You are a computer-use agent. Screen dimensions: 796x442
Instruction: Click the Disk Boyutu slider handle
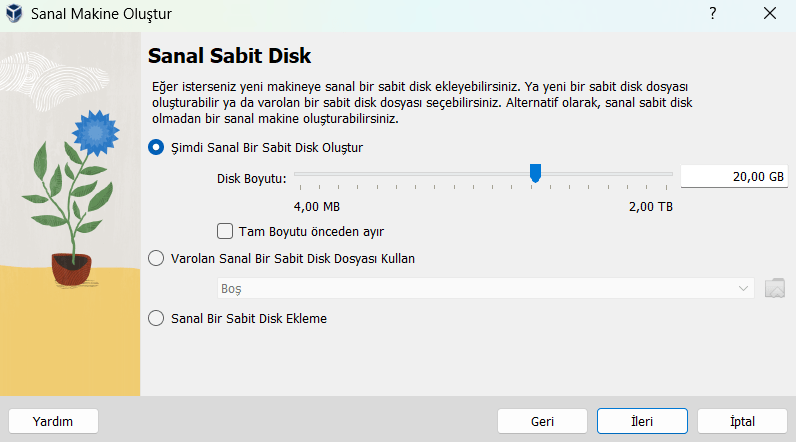pos(535,174)
